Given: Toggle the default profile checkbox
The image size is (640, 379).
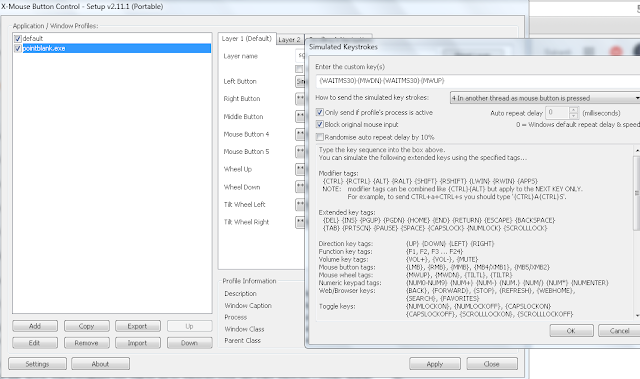Looking at the screenshot, I should [x=18, y=39].
